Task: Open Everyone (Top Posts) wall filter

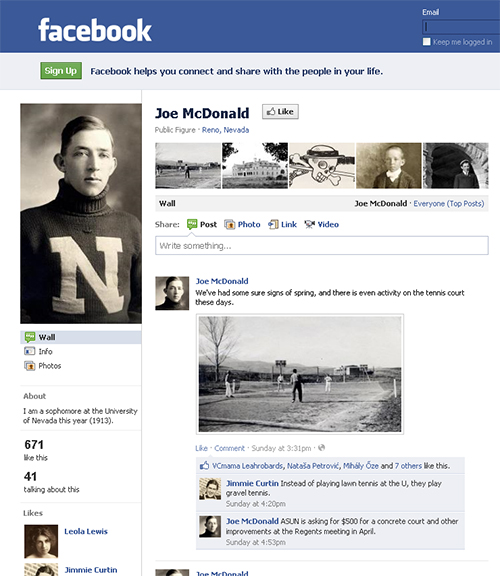Action: tap(449, 204)
